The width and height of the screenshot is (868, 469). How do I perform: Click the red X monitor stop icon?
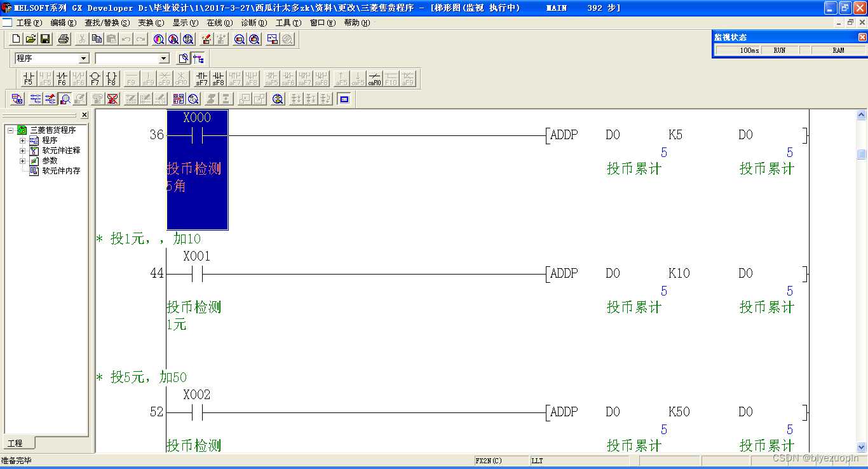112,99
